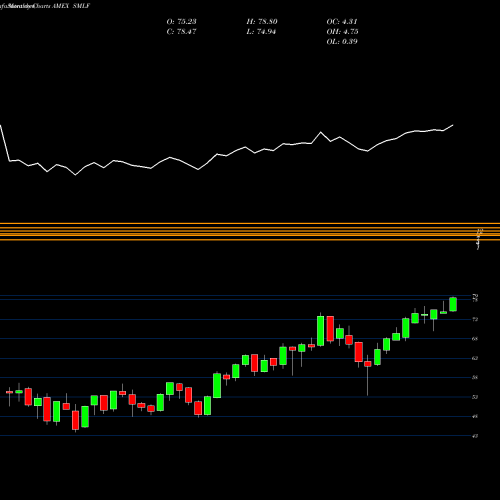Viewport: 500px width, 500px height.
Task: Click the OC: 4.31 value
Action: (x=342, y=22)
